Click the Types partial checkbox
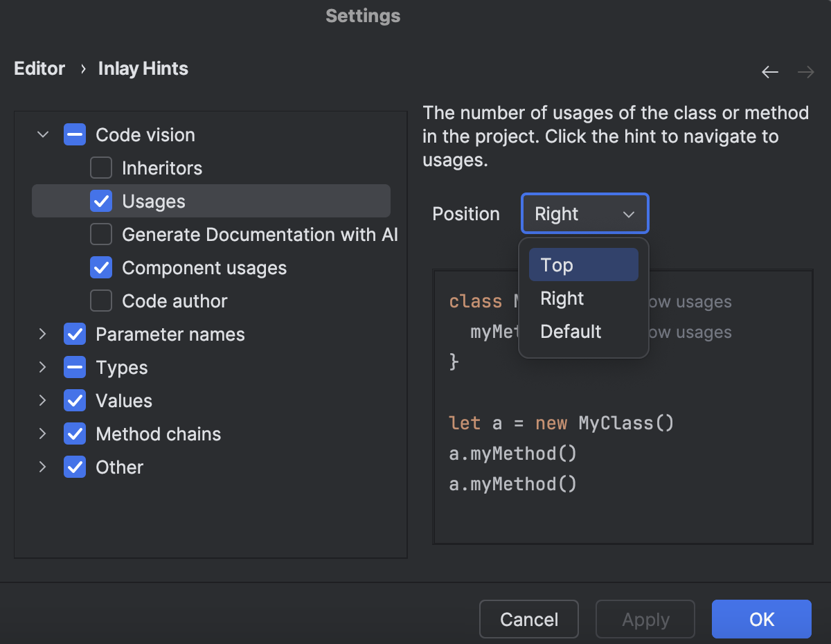The width and height of the screenshot is (831, 644). pos(74,367)
